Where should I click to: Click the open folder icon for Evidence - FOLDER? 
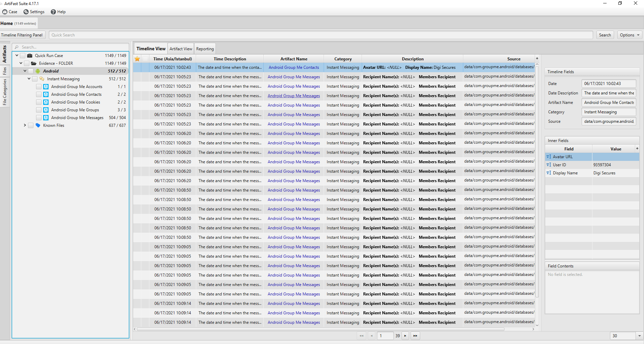[x=34, y=63]
